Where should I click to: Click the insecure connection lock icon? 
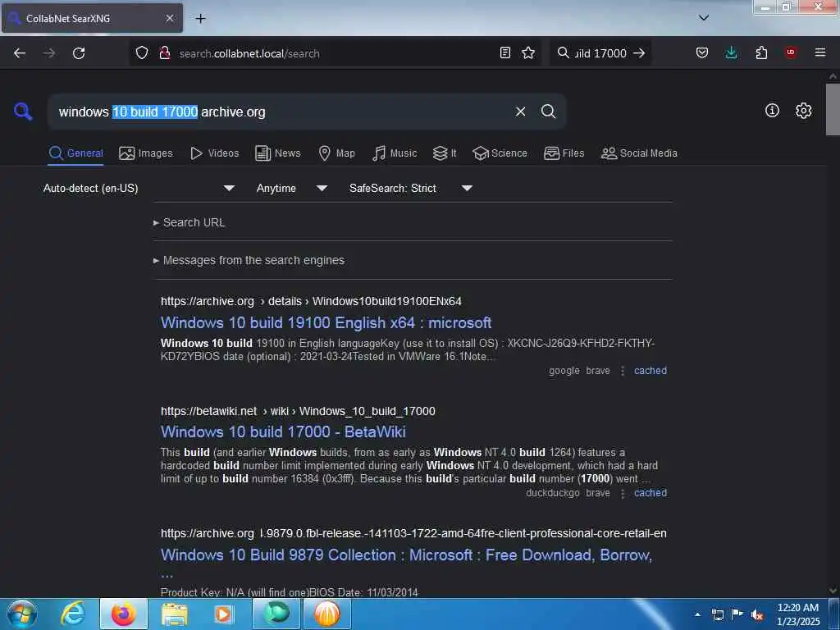click(165, 52)
